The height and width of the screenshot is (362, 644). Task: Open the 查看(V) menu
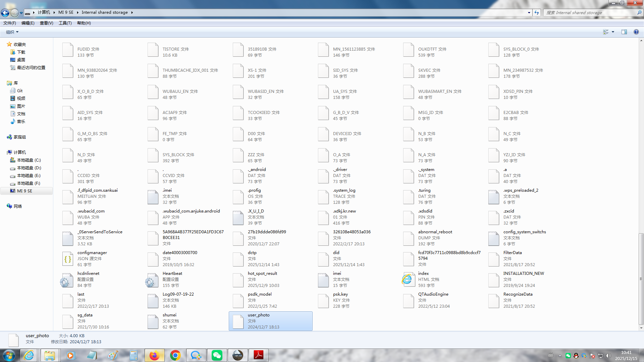pyautogui.click(x=46, y=23)
